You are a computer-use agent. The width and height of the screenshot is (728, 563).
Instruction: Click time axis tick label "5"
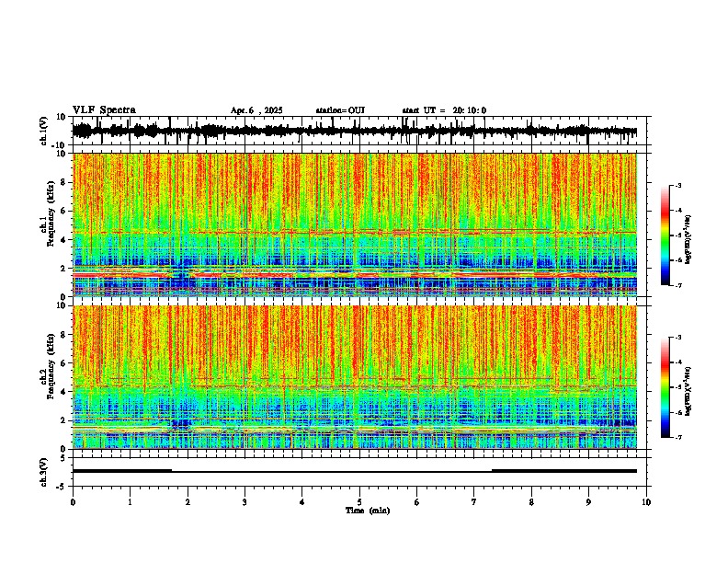(359, 502)
